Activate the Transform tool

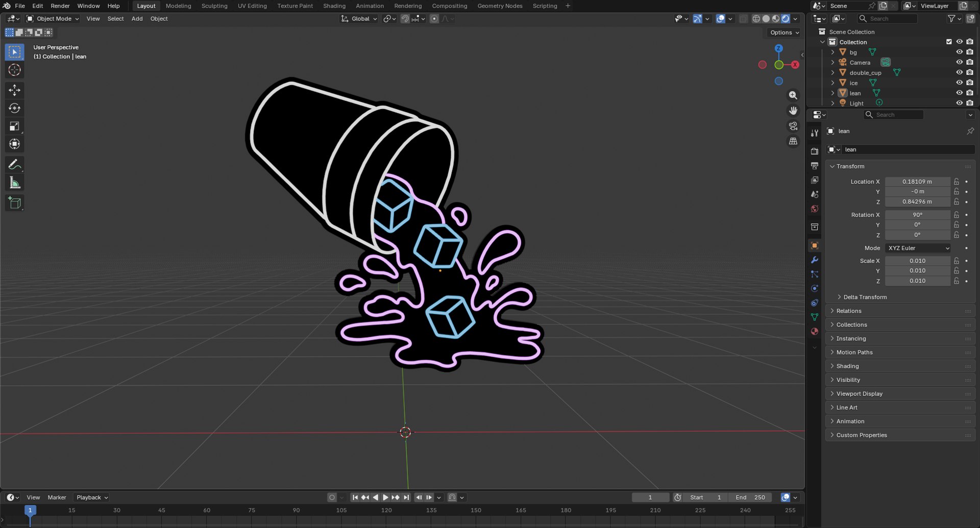(x=14, y=144)
